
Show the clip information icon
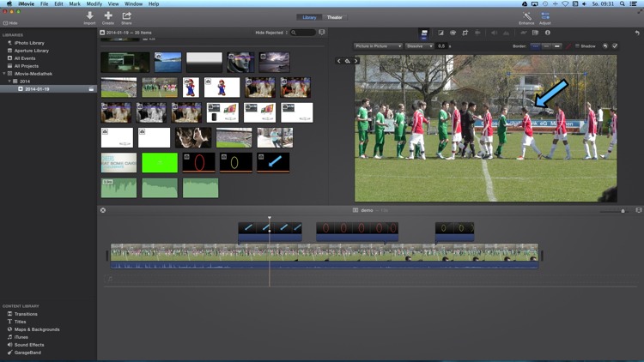tap(548, 33)
